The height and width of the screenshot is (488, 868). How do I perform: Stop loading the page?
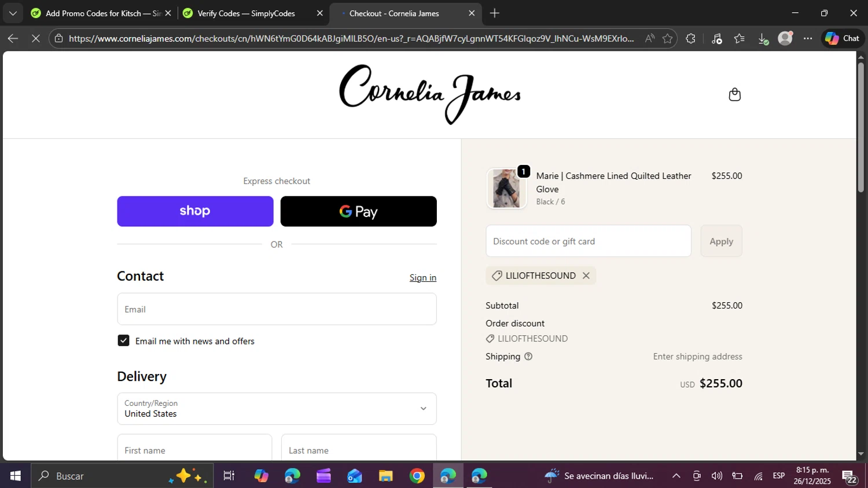point(35,38)
